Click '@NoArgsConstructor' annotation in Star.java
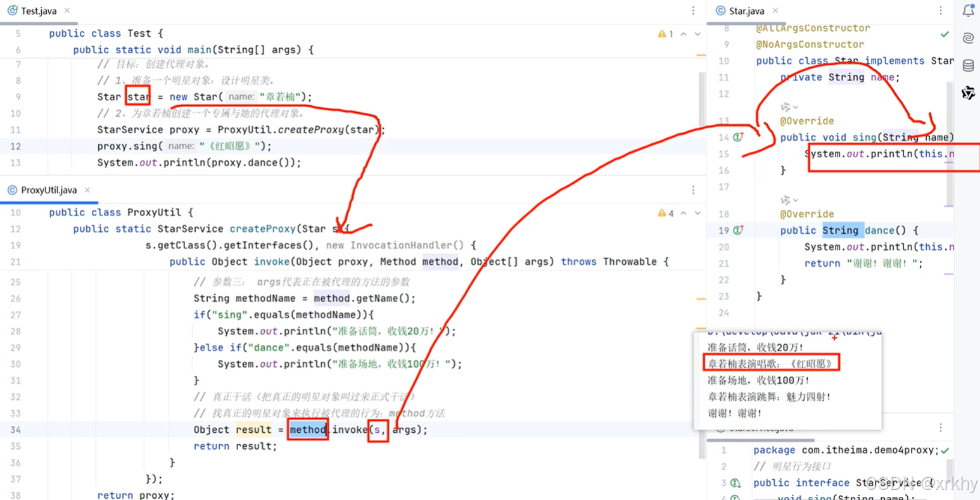980x500 pixels. pyautogui.click(x=810, y=44)
